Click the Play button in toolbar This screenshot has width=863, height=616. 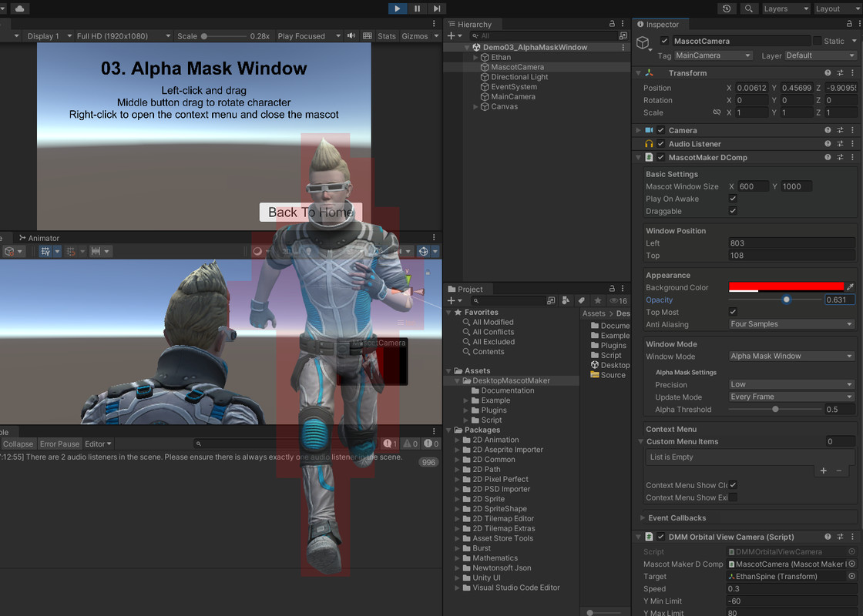tap(397, 8)
